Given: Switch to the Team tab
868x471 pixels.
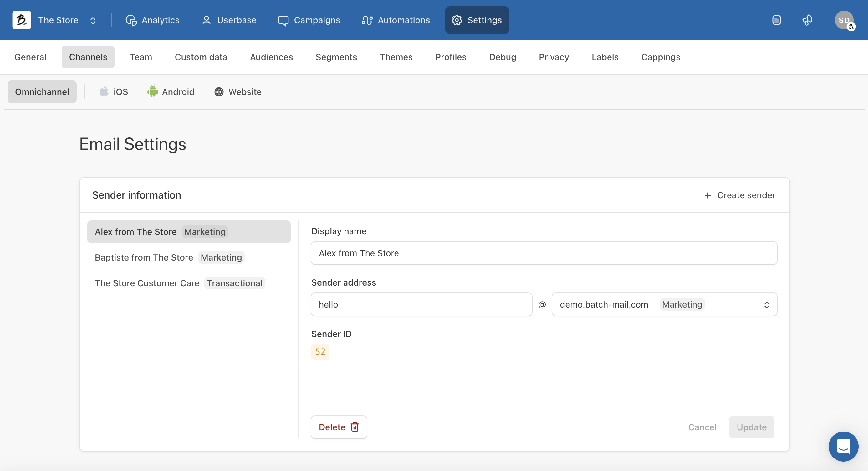Looking at the screenshot, I should click(x=141, y=57).
